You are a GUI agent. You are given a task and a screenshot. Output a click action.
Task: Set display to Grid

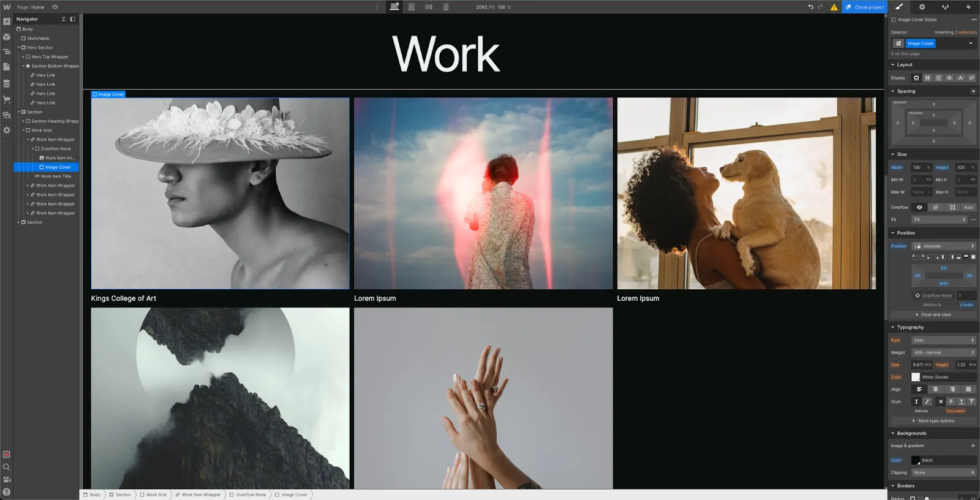pos(938,78)
